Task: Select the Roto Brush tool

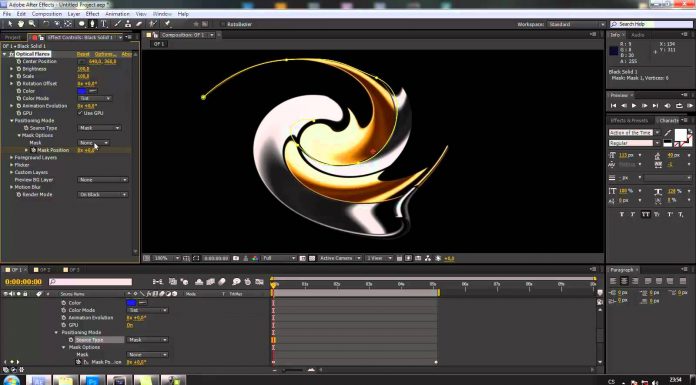Action: tap(152, 24)
